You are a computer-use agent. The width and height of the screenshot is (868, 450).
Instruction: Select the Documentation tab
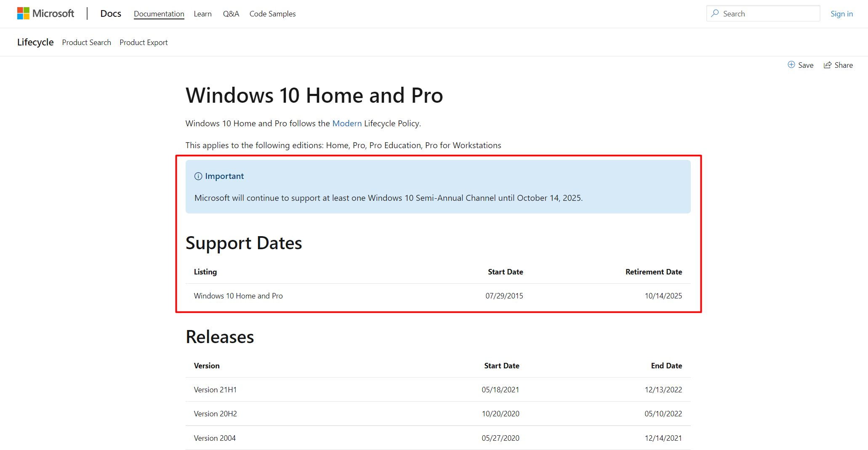tap(159, 13)
